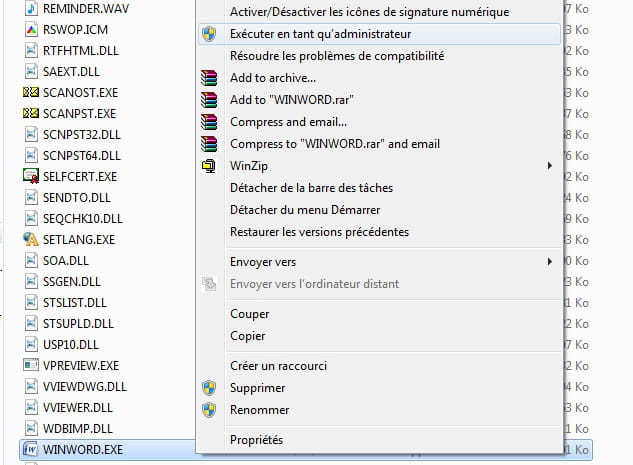
Task: Click the STSLIST.DLL file icon
Action: pos(31,302)
